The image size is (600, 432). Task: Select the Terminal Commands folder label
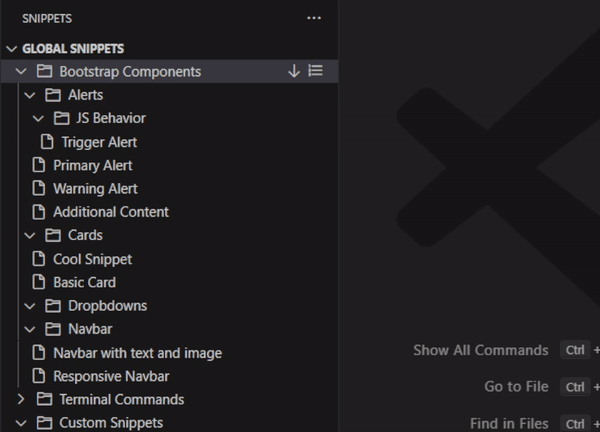tap(122, 399)
